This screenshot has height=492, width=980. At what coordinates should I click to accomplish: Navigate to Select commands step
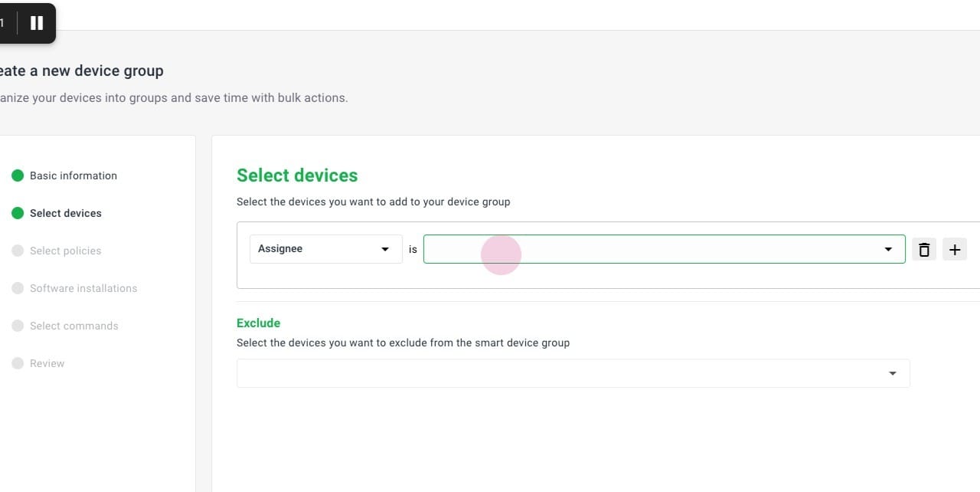click(74, 326)
